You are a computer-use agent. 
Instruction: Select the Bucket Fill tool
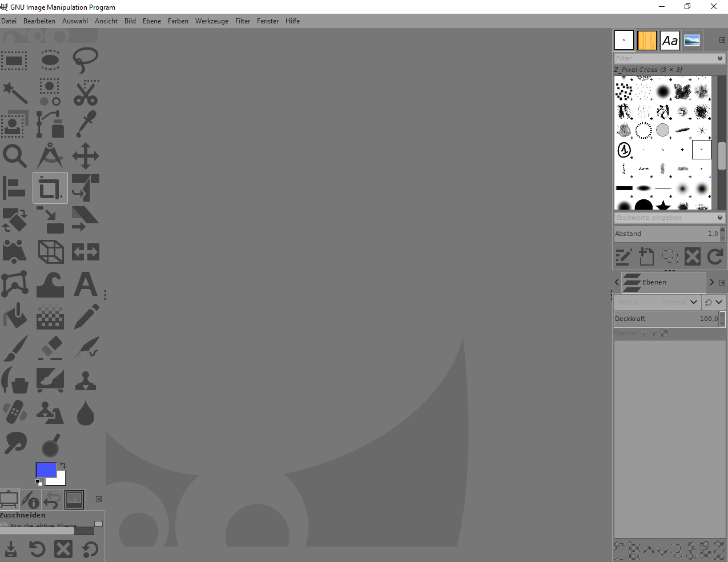click(x=14, y=316)
